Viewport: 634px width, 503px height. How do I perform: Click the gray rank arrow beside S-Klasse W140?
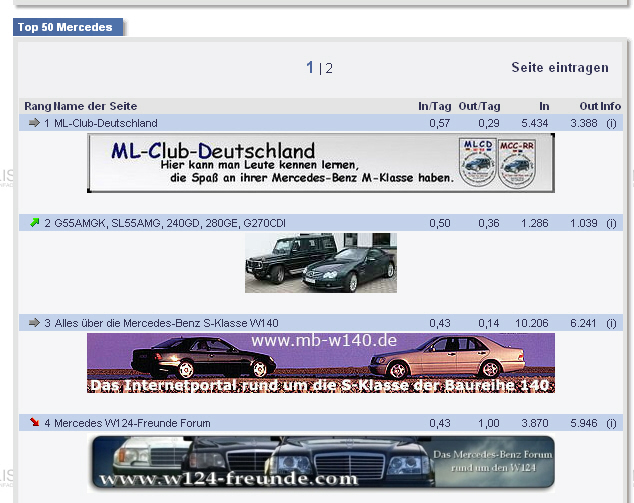34,323
